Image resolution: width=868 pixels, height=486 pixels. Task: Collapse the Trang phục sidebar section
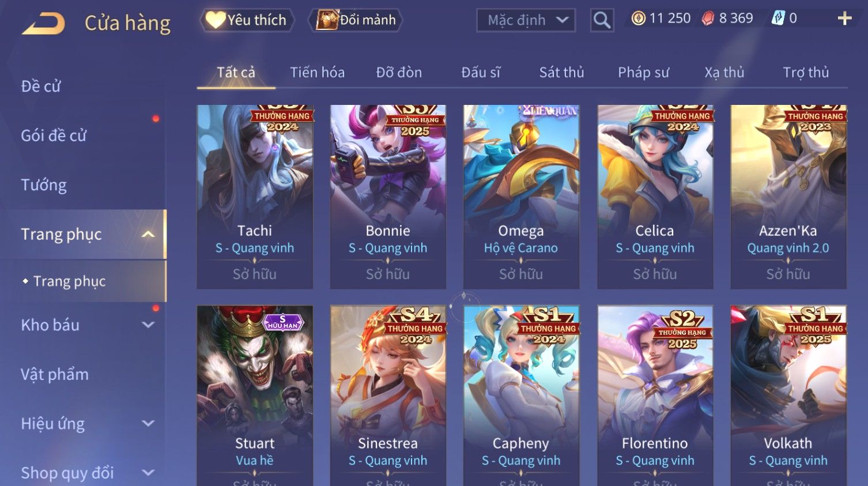tap(148, 234)
